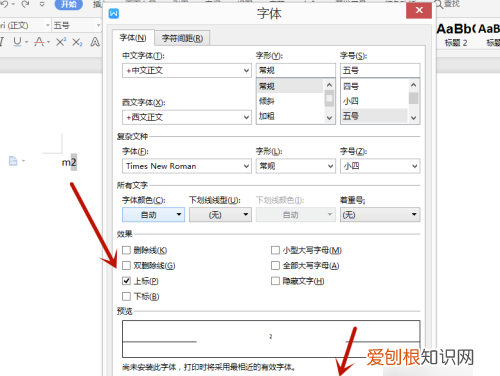Click the search magnifier icon at top right
Viewport: 500px width, 376px height.
[x=440, y=4]
